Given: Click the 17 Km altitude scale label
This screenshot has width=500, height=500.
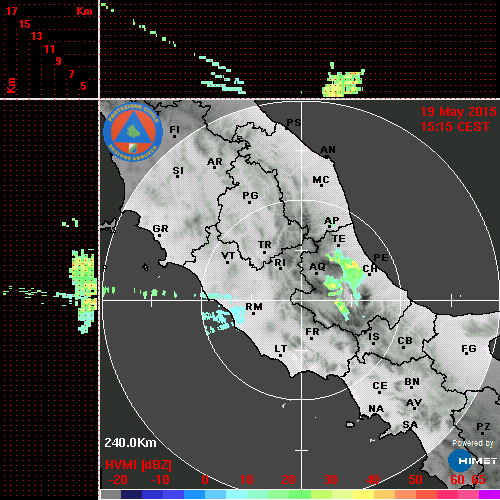Looking at the screenshot, I should click(11, 11).
